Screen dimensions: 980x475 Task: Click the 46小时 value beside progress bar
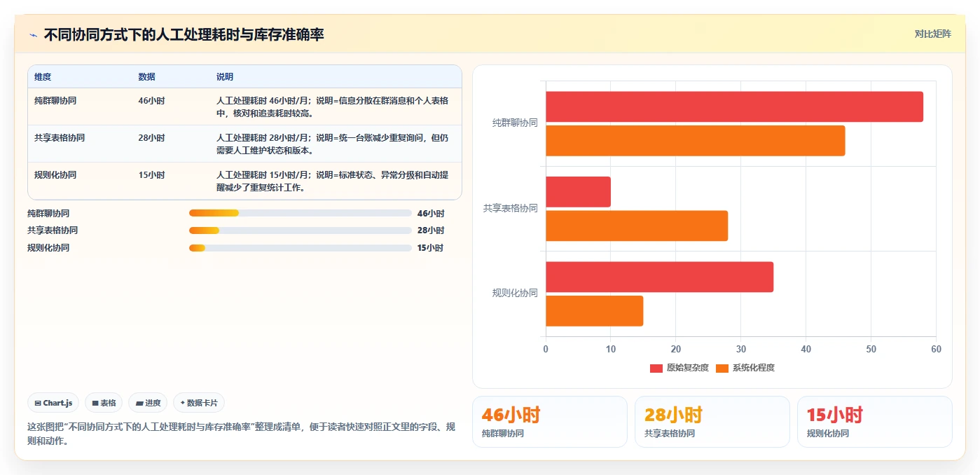pyautogui.click(x=431, y=213)
